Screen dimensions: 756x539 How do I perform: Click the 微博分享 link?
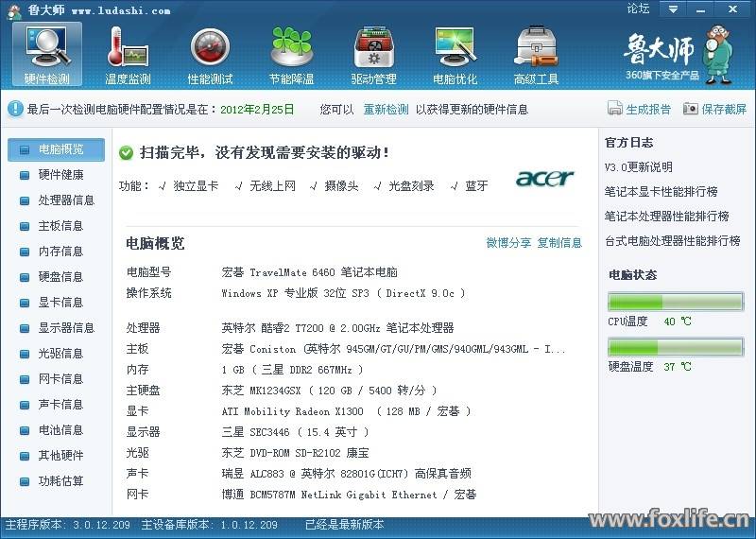pyautogui.click(x=508, y=243)
